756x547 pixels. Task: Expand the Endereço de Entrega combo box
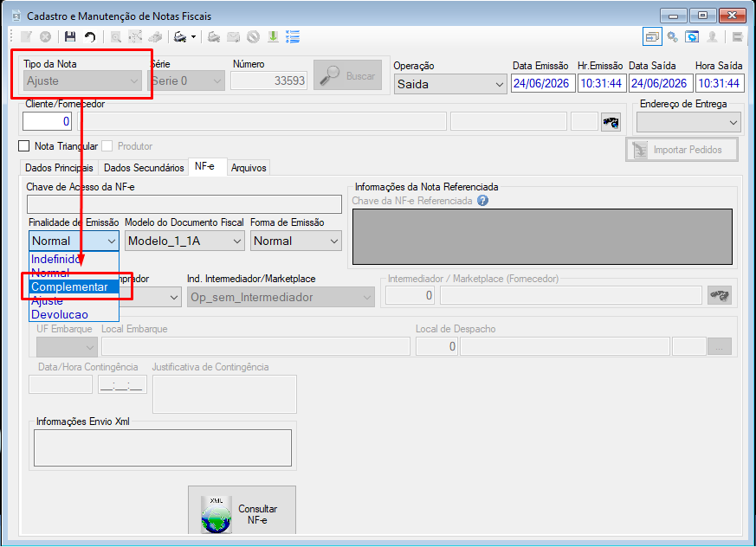point(688,122)
